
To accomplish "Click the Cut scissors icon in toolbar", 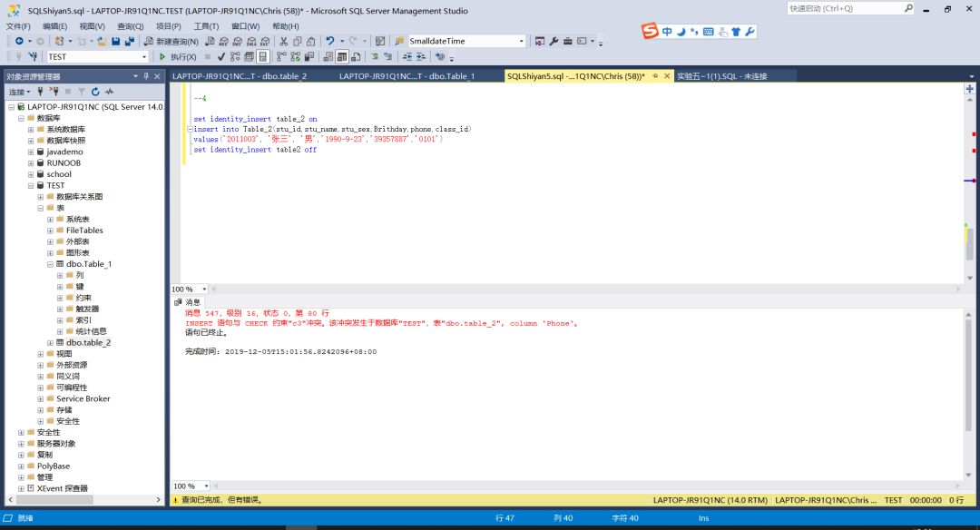I will click(284, 42).
